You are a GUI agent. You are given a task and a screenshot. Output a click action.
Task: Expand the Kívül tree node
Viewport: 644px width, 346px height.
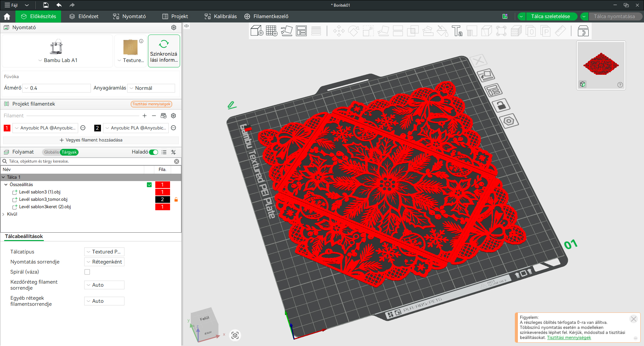point(3,214)
